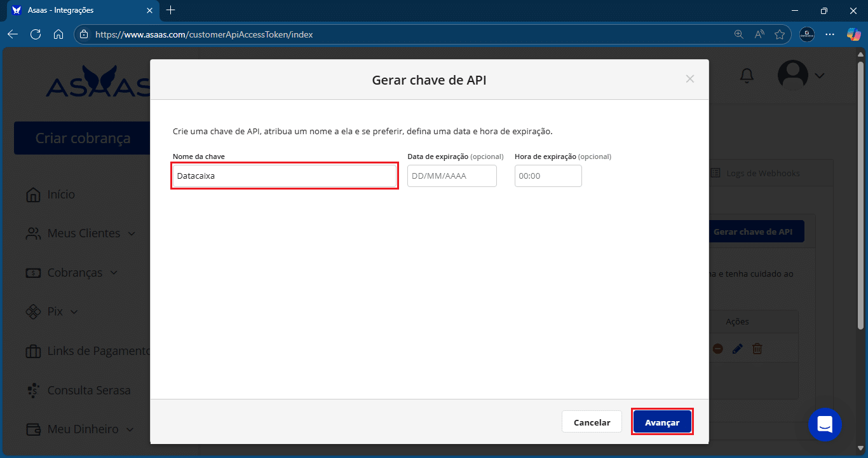Select the Asaas Integrações browser tab
This screenshot has height=458, width=868.
click(x=76, y=10)
